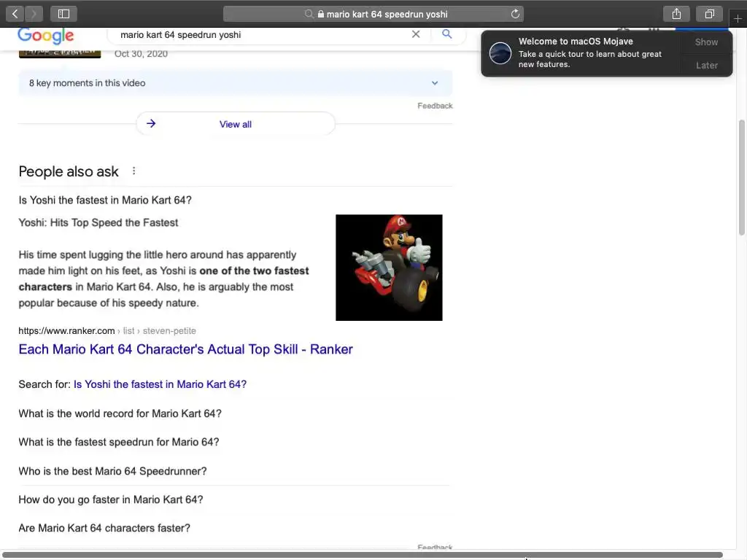The width and height of the screenshot is (747, 560).
Task: Click the macOS Mojave notification icon
Action: (500, 52)
